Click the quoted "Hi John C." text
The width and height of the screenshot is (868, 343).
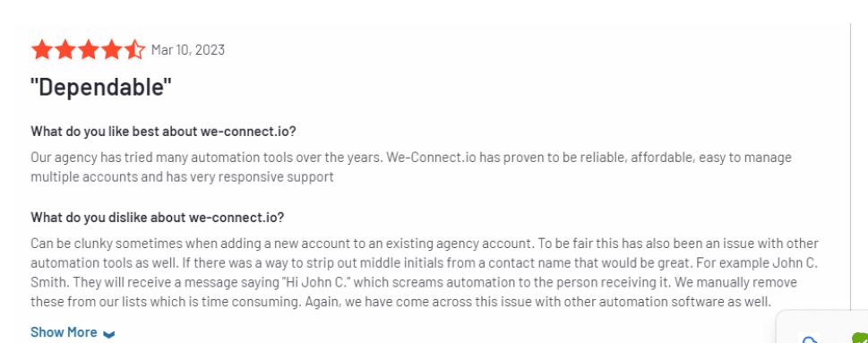pyautogui.click(x=315, y=283)
